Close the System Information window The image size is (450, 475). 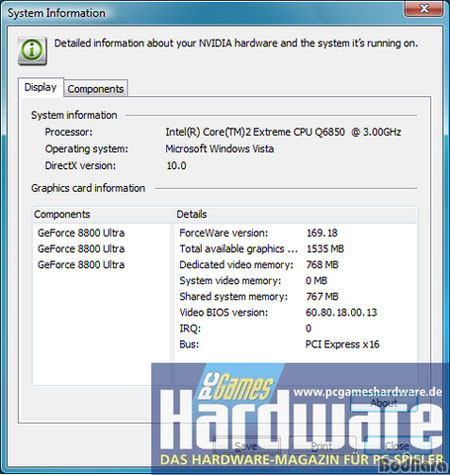[x=424, y=8]
